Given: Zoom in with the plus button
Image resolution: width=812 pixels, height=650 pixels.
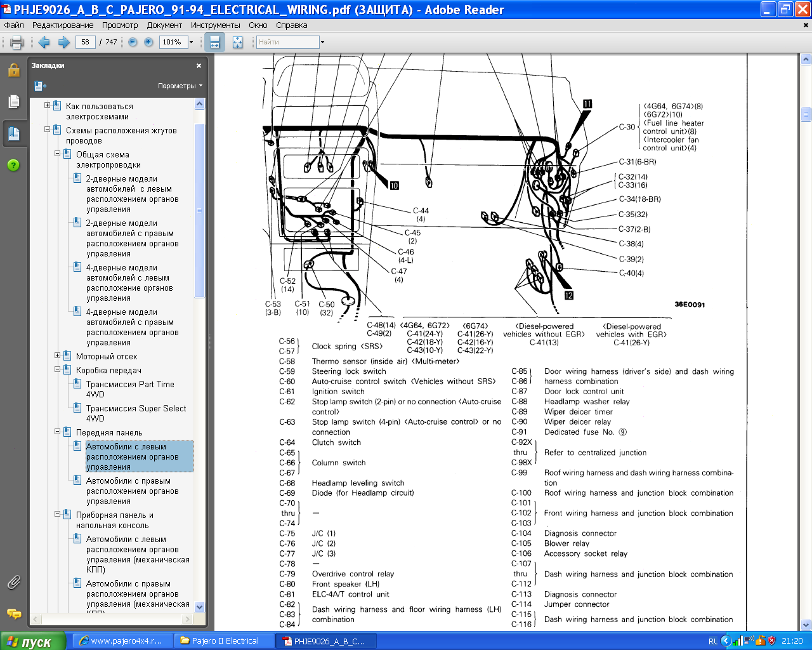Looking at the screenshot, I should click(x=148, y=43).
